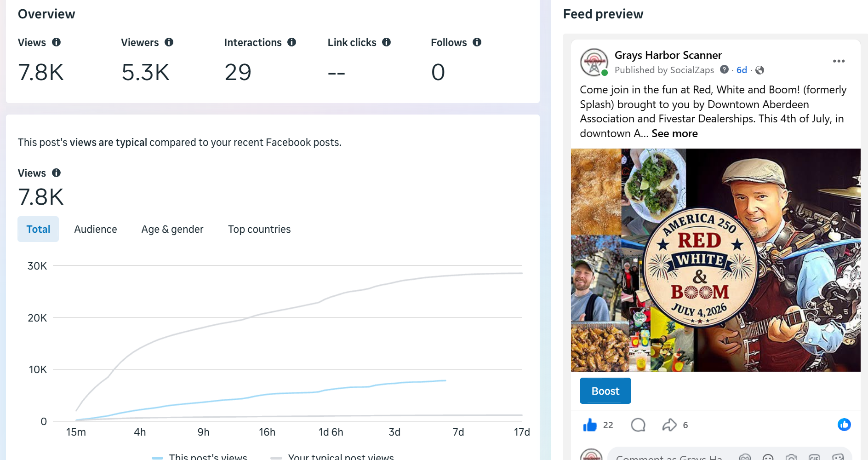This screenshot has height=460, width=868.
Task: Click the blue like reaction badge
Action: pos(844,425)
